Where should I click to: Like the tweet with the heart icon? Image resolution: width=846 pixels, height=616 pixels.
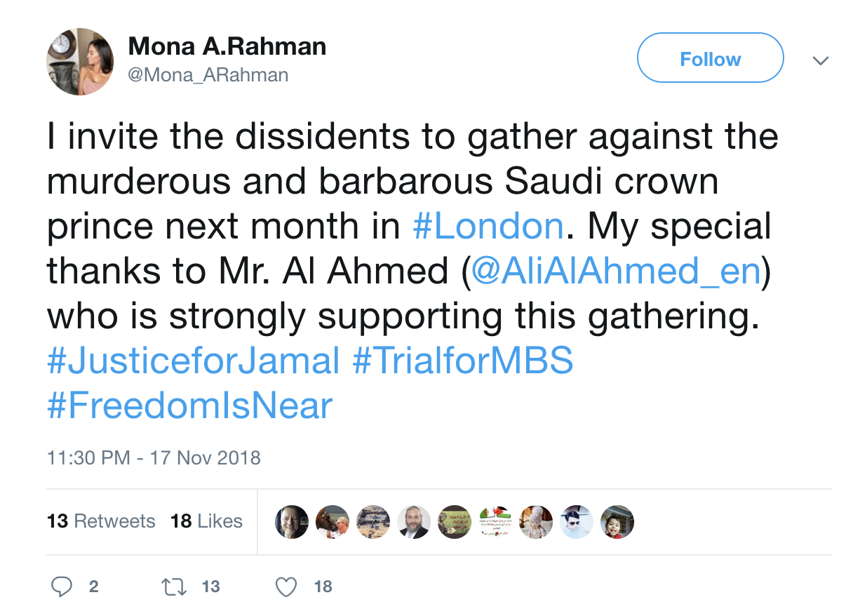[x=286, y=587]
